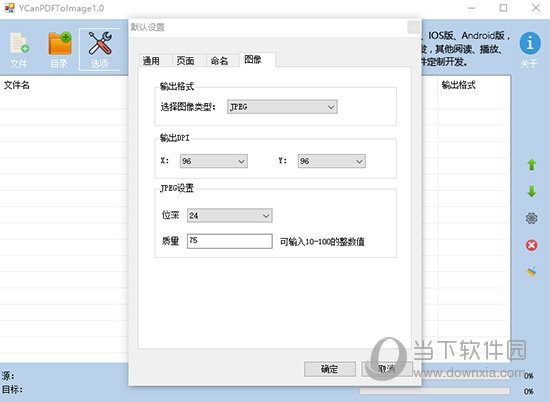This screenshot has width=550, height=402.
Task: Close the 默认设置 dialog
Action: (x=414, y=27)
